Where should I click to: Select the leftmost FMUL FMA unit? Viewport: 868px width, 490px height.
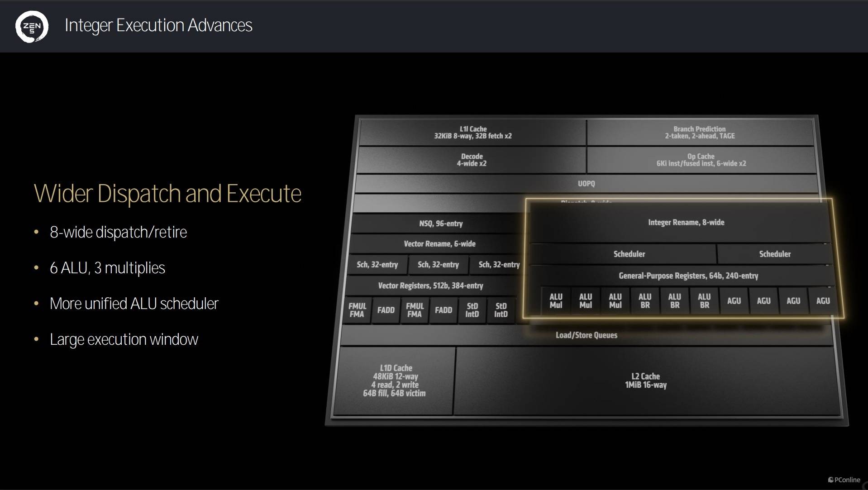click(357, 310)
